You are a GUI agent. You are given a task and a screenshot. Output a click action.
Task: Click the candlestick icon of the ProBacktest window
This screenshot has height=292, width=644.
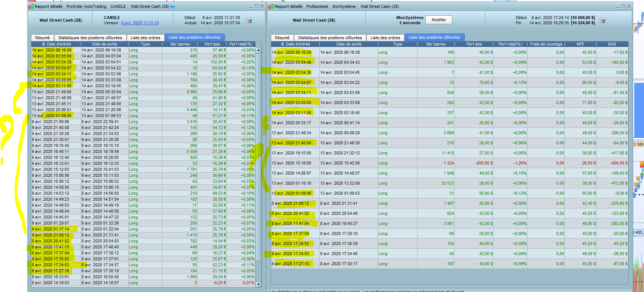(271, 6)
